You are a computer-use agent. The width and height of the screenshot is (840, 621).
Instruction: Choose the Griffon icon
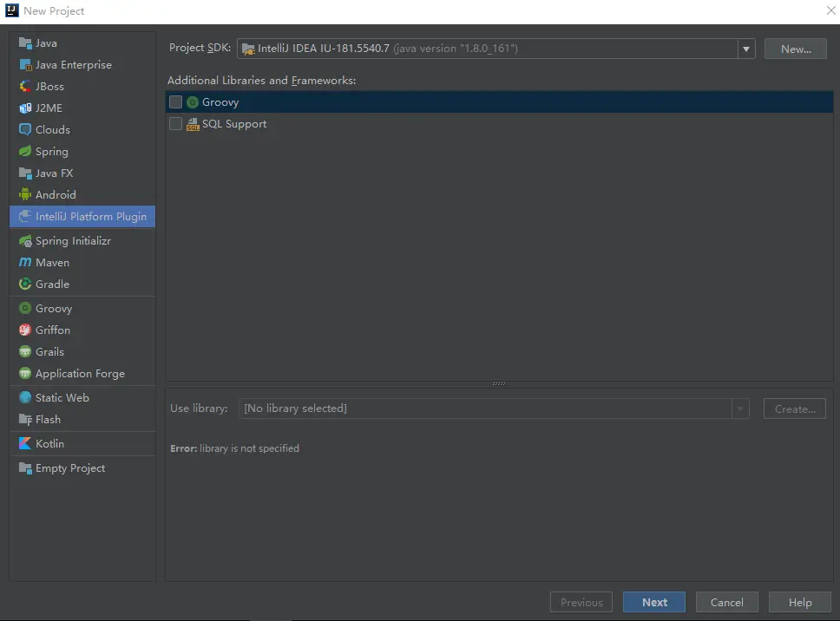(x=25, y=330)
